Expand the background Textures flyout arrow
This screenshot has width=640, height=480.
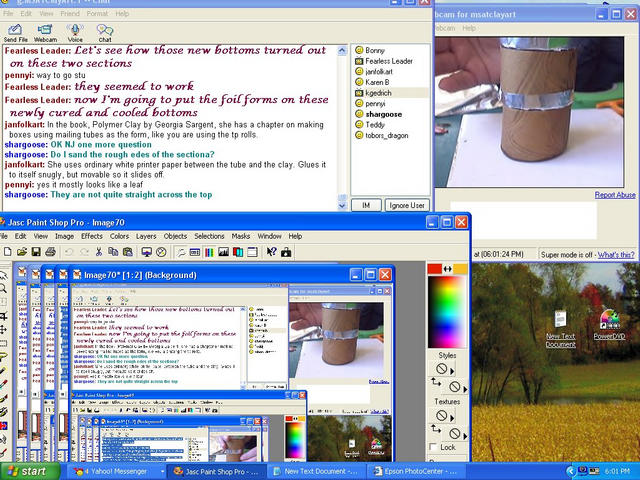465,436
